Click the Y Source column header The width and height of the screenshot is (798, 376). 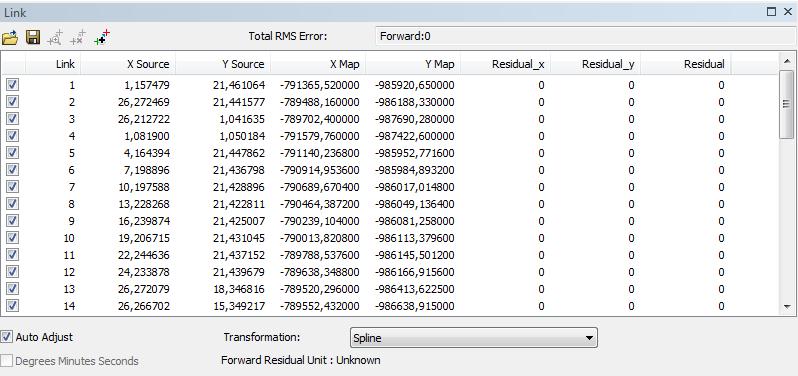click(222, 64)
